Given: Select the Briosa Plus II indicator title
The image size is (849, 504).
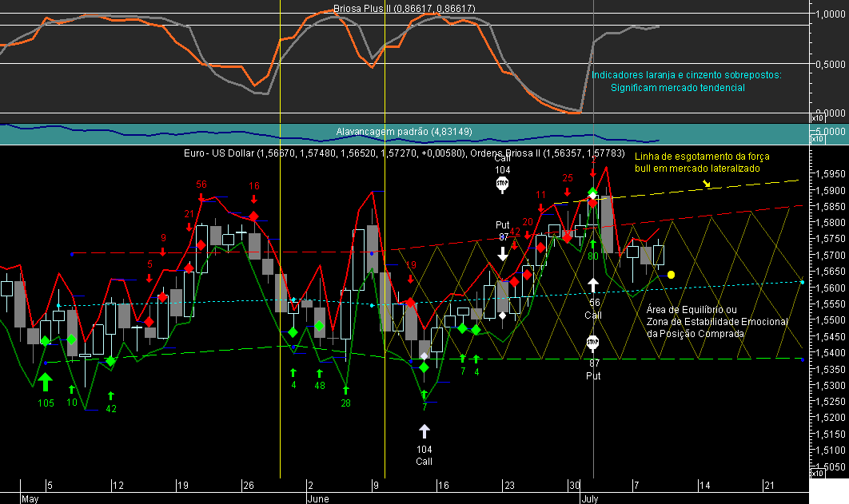Looking at the screenshot, I should point(404,9).
